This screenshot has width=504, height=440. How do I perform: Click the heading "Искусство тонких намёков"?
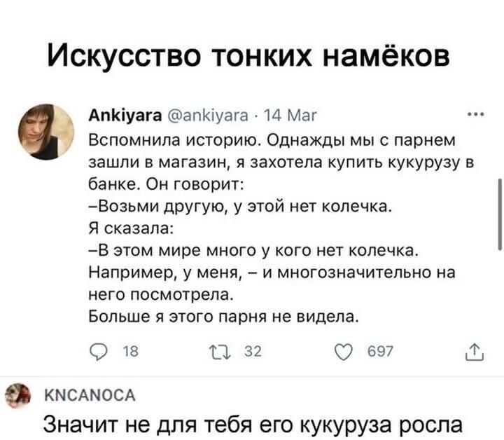pos(249,56)
